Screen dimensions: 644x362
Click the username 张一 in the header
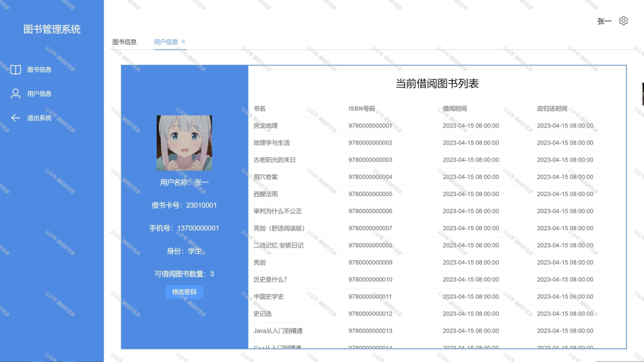[x=604, y=21]
